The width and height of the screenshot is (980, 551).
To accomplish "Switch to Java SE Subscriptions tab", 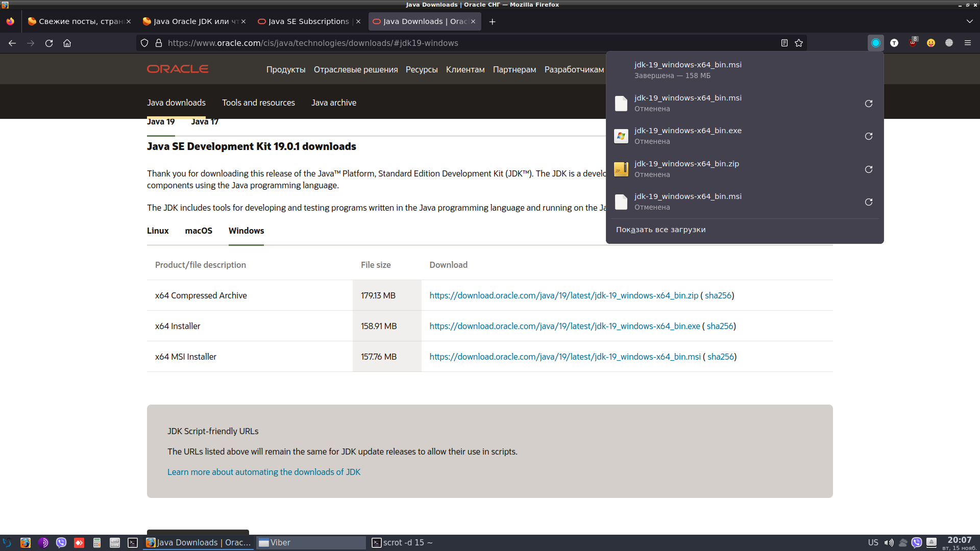I will [308, 21].
